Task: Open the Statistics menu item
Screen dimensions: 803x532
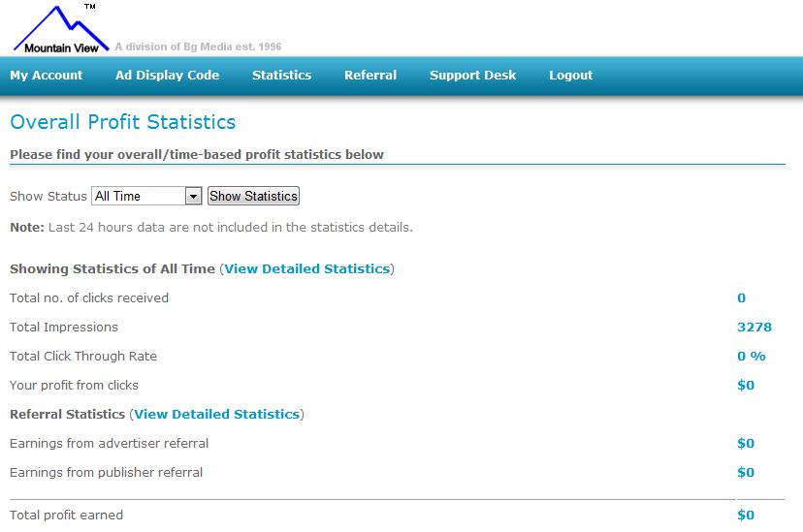Action: point(281,76)
